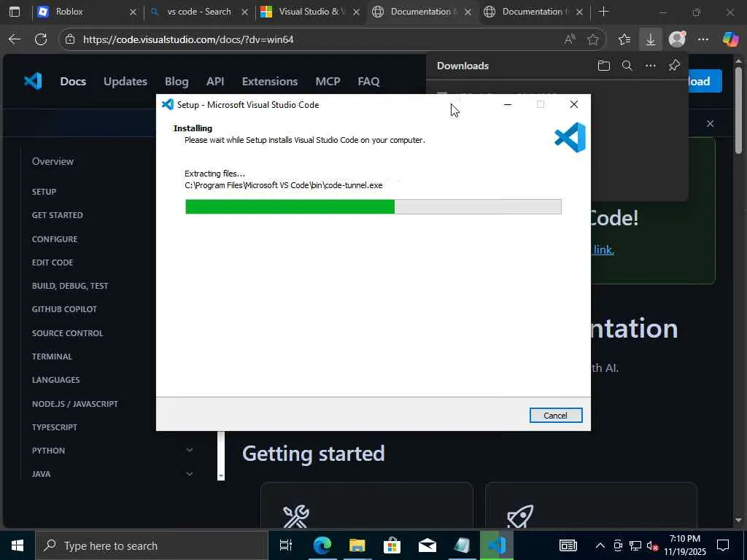This screenshot has width=747, height=560.
Task: Open Microsoft Edge from taskbar
Action: 322,545
